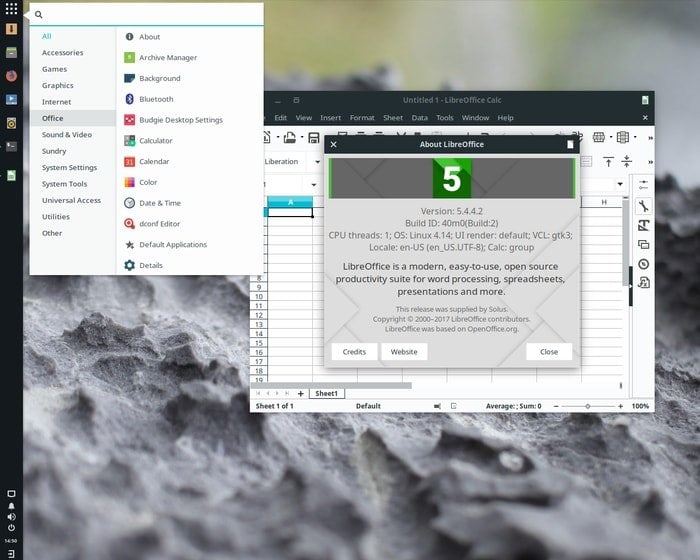The height and width of the screenshot is (560, 700).
Task: Click the align top icon in Calc toolbar
Action: pyautogui.click(x=608, y=161)
